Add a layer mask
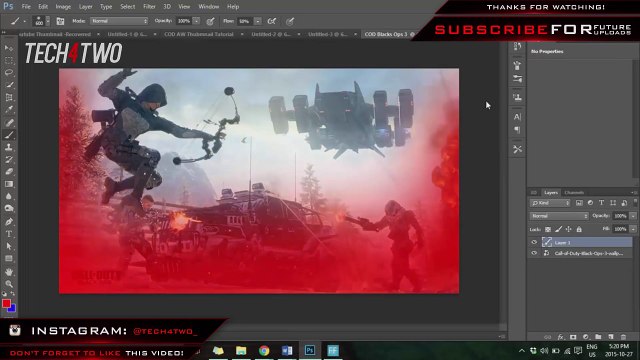This screenshot has height=360, width=640. pos(573,337)
